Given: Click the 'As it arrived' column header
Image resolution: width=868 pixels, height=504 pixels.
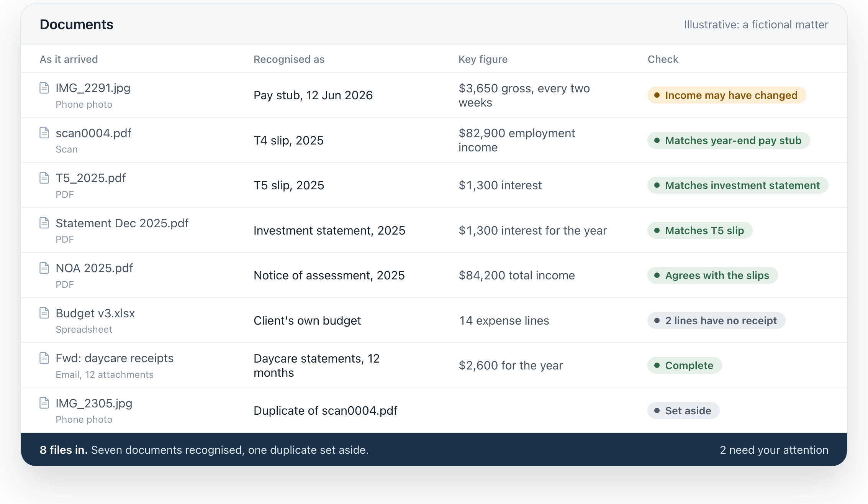Looking at the screenshot, I should click(x=69, y=59).
